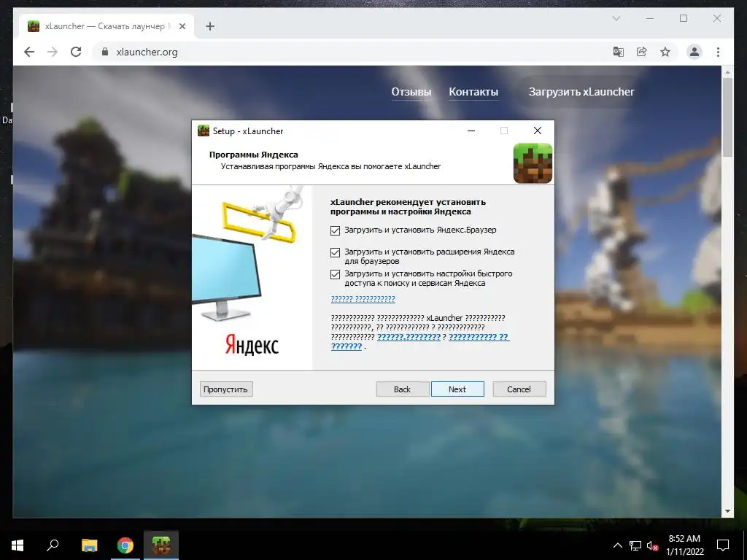Screen dimensions: 747x560
Task: Cancel the xLauncher setup
Action: point(519,389)
